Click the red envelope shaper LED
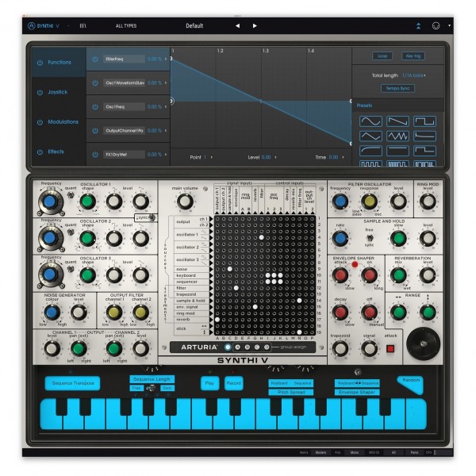 355,264
